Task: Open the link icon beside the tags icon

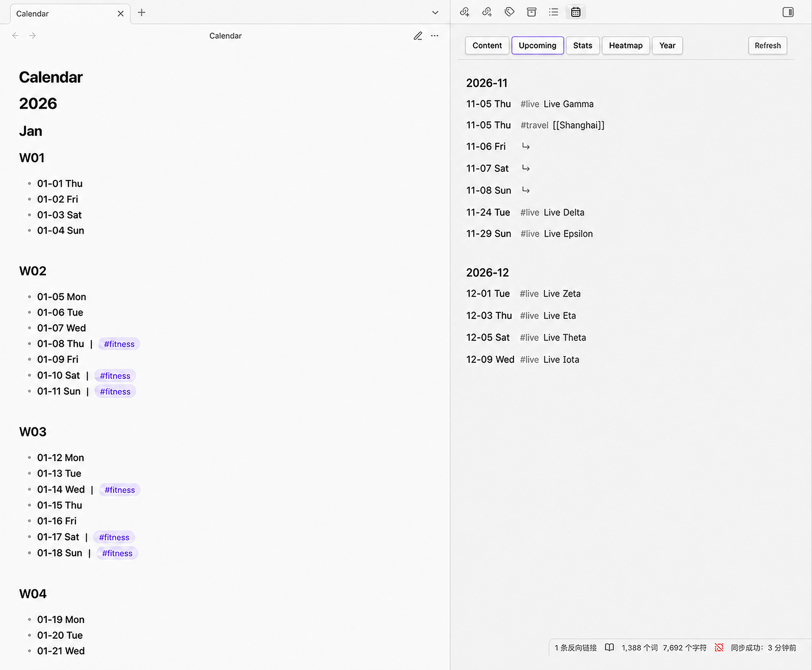Action: point(487,12)
